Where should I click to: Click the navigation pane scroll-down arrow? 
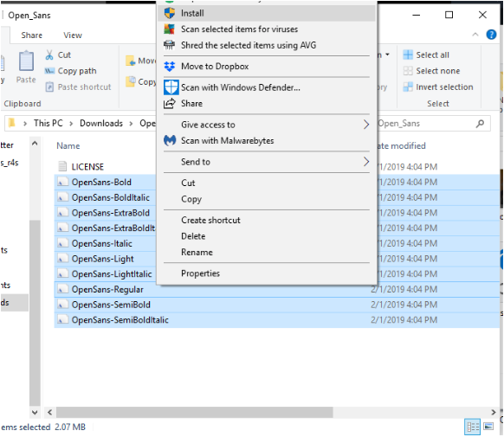(35, 412)
